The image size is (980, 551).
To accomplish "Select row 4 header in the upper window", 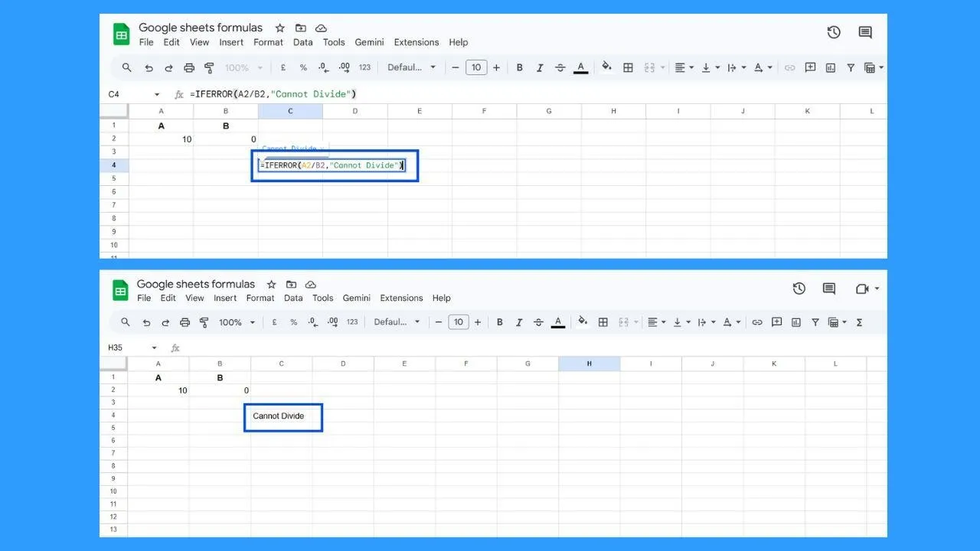I will [x=114, y=165].
